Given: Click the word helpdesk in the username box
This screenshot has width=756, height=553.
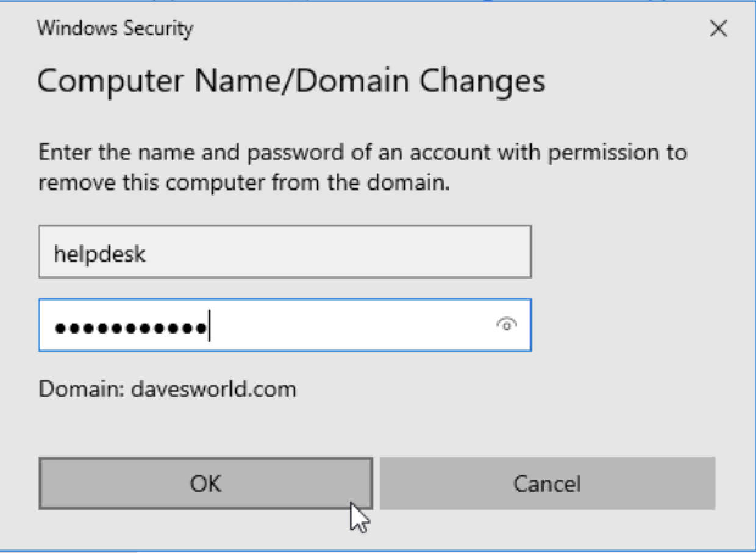Looking at the screenshot, I should (100, 253).
